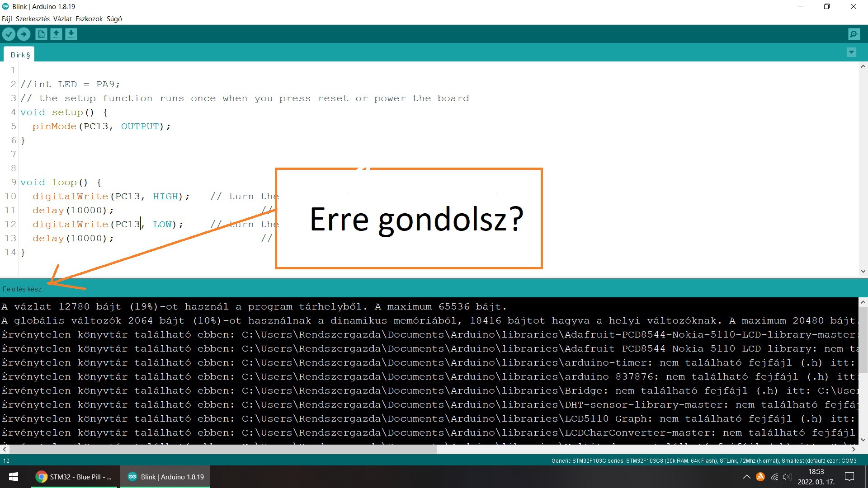Click the Open sketch icon
This screenshot has height=488, width=868.
56,34
